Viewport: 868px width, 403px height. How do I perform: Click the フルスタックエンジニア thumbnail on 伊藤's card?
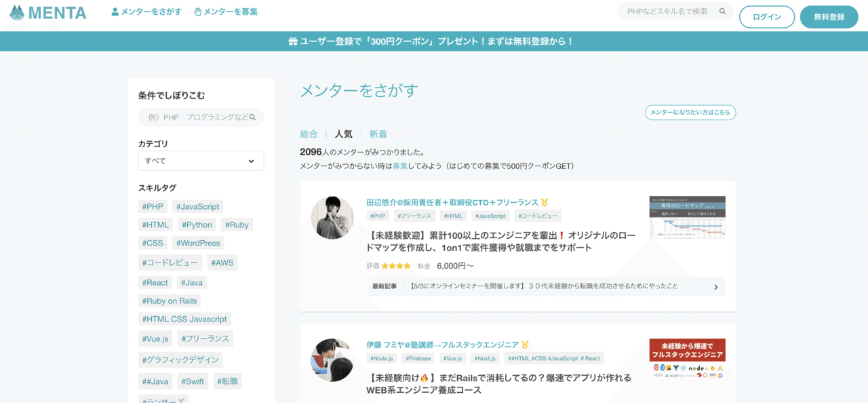point(688,360)
